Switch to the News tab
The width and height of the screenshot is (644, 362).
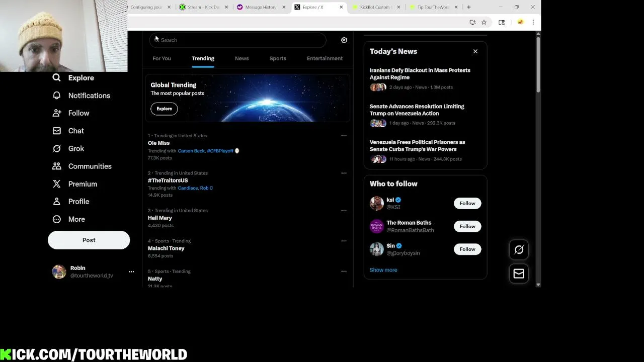coord(242,58)
